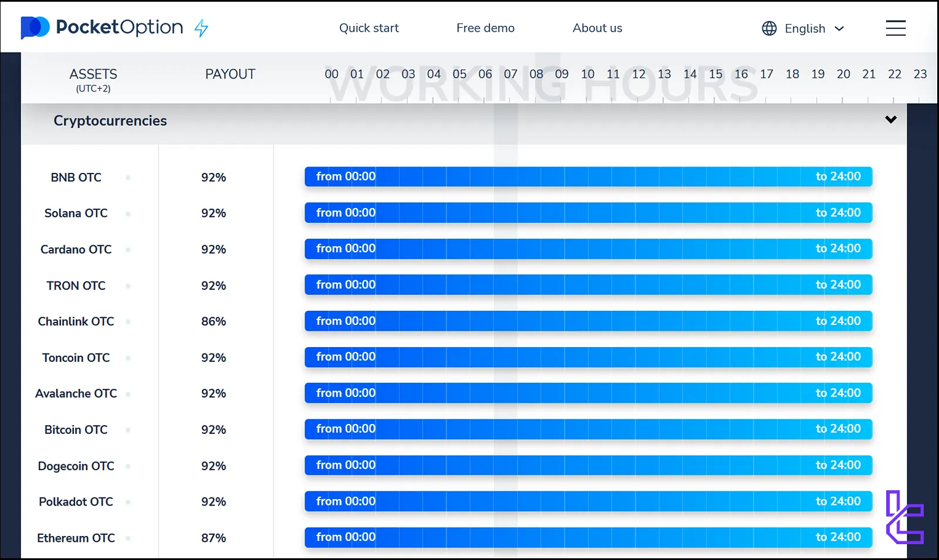
Task: Click the Ethereum OTC working hours bar
Action: 588,537
